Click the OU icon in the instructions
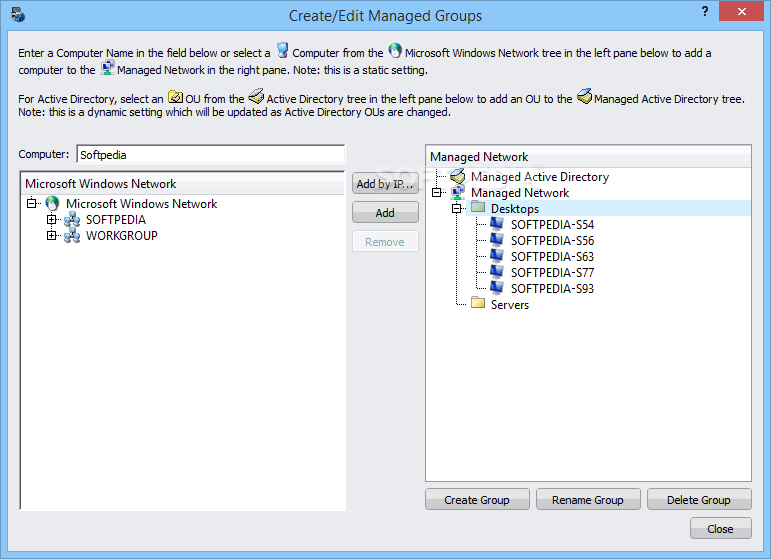Image resolution: width=771 pixels, height=559 pixels. point(175,97)
